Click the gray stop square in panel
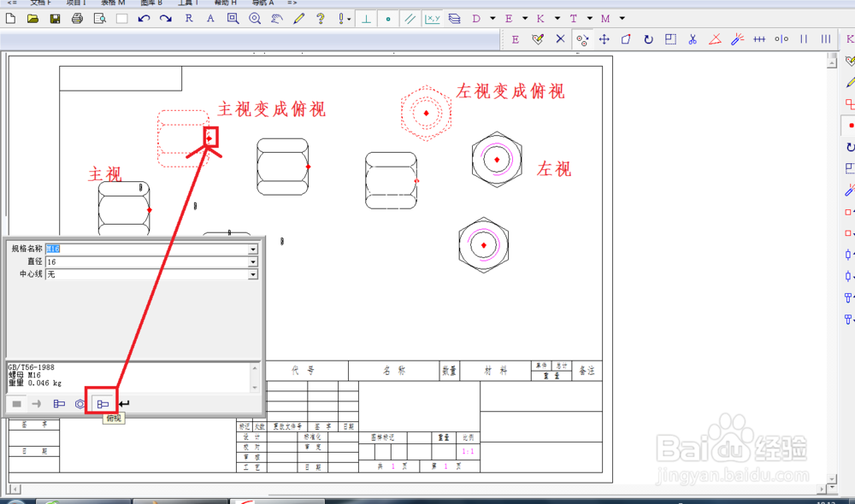855x504 pixels. coord(17,404)
